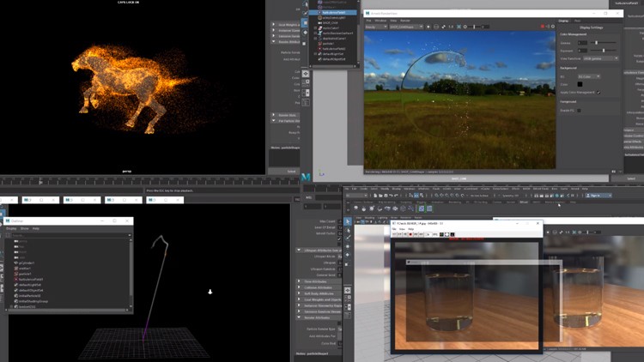644x362 pixels.
Task: Open the Render menu in Arnold RenderView
Action: tap(406, 21)
